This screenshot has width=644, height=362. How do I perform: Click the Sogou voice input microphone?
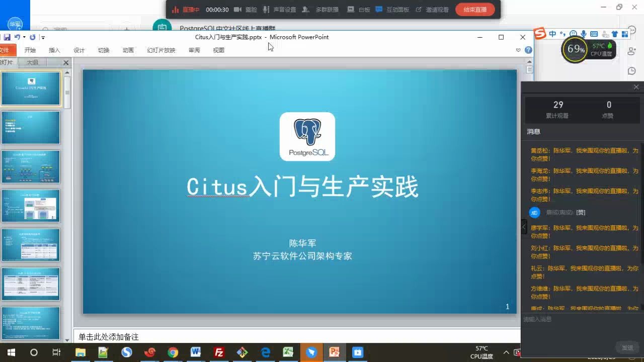click(x=583, y=34)
